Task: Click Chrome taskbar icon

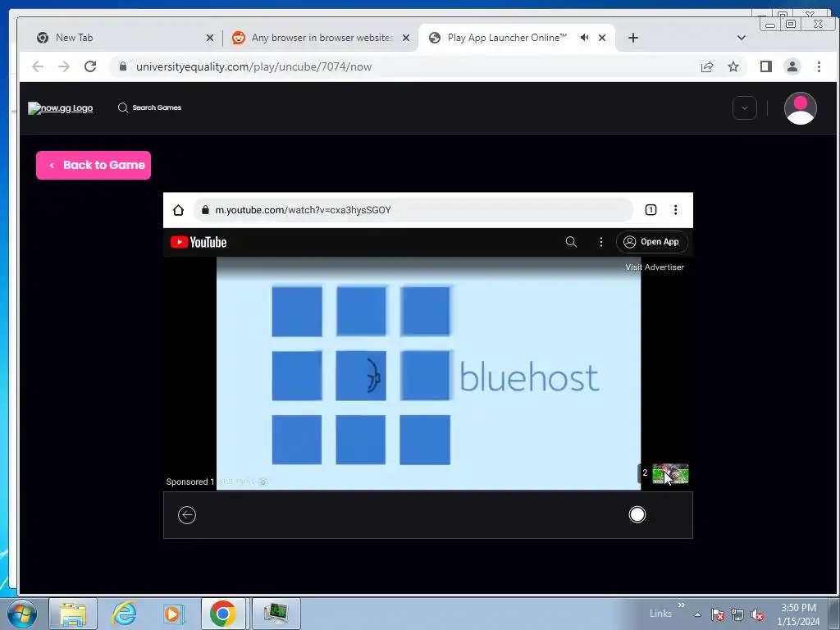Action: pos(223,614)
